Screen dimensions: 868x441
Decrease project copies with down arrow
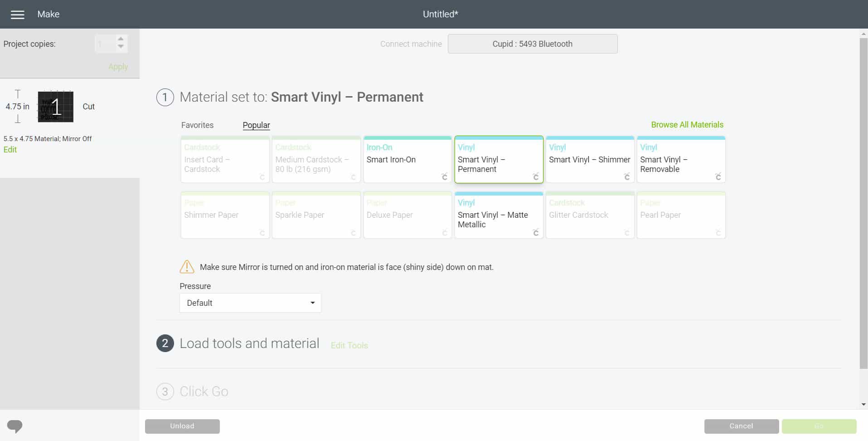pyautogui.click(x=121, y=47)
